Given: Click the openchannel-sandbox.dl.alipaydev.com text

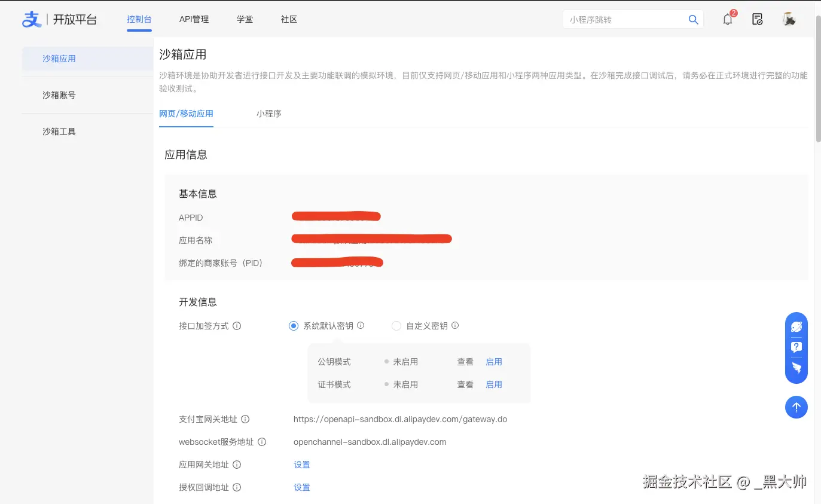Looking at the screenshot, I should point(370,442).
